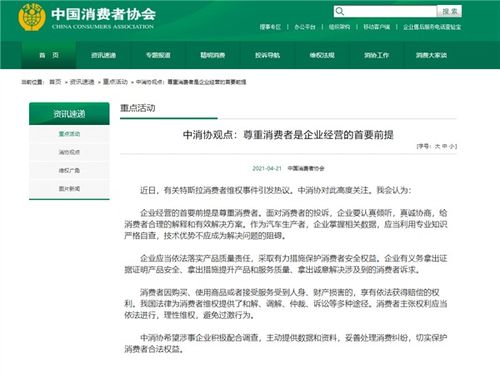
Task: Open 聪明消费 in the navigation bar
Action: tap(213, 55)
